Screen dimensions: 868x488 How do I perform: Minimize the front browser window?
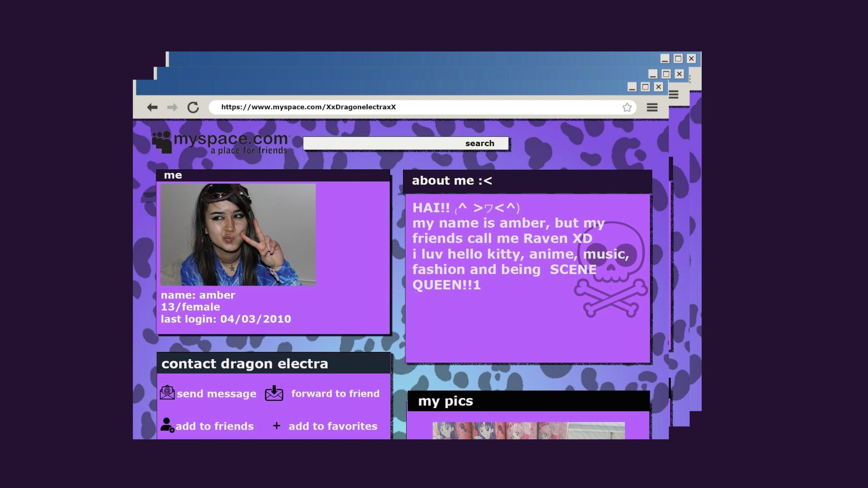point(632,87)
